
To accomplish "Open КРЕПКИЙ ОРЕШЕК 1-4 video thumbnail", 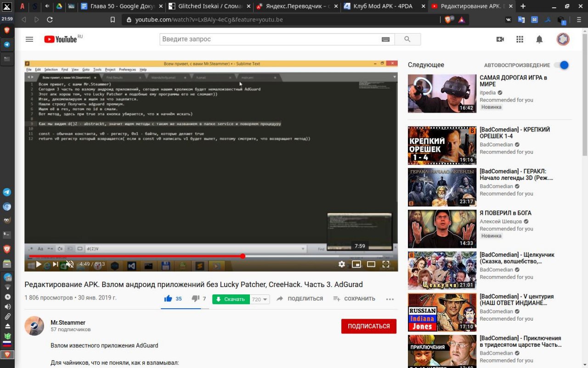I will click(x=442, y=145).
